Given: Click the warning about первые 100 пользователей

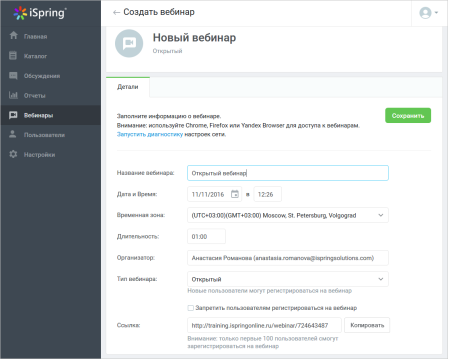Looking at the screenshot, I should click(x=263, y=342).
